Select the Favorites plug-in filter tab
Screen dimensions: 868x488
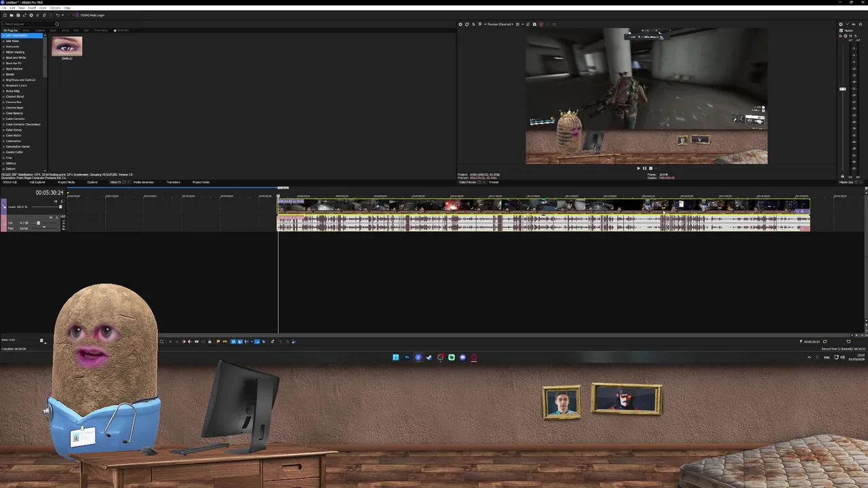pyautogui.click(x=121, y=30)
